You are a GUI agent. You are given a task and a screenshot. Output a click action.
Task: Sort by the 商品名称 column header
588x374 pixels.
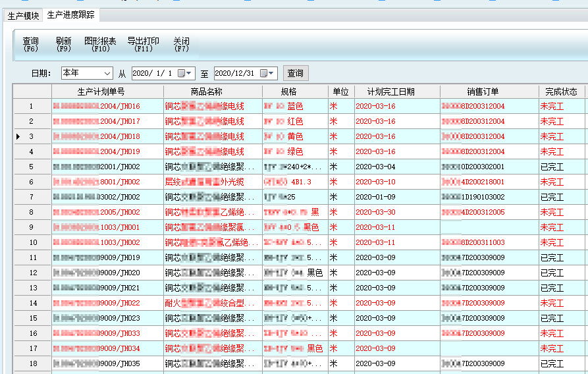[213, 92]
